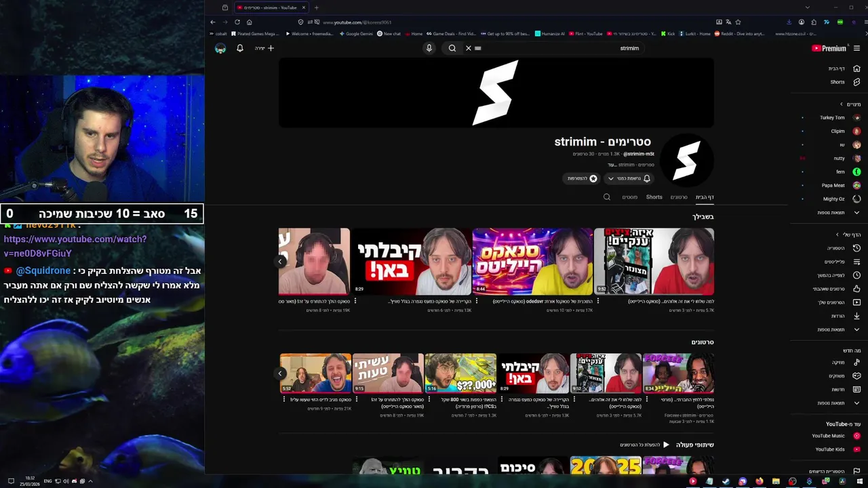Open Liked videos (סרטונים שאהבתי)
Viewport: 868px width, 488px height.
(838, 289)
